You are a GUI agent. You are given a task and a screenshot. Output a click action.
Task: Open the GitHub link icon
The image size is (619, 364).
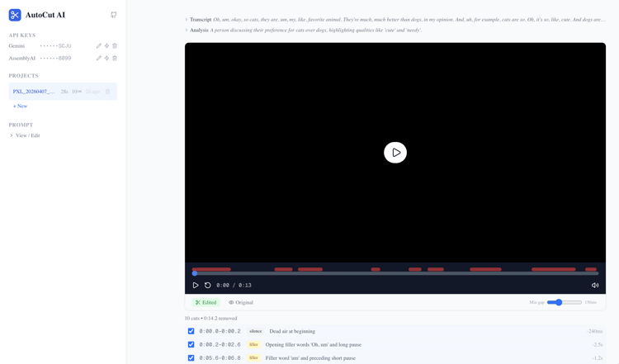pos(113,15)
